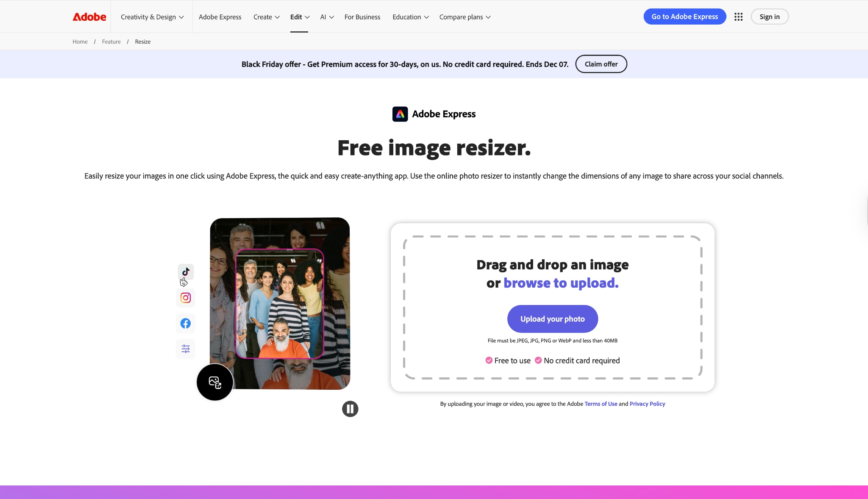Click the Adobe logo in the header

pos(89,17)
